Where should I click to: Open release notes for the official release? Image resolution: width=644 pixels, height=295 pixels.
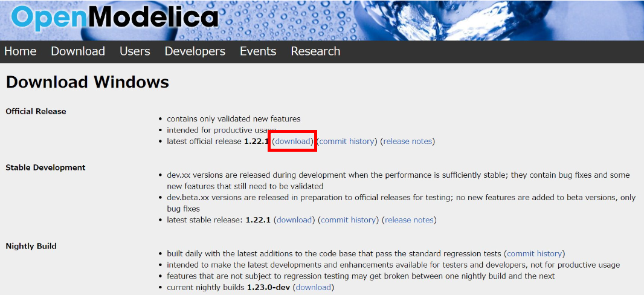click(x=408, y=141)
